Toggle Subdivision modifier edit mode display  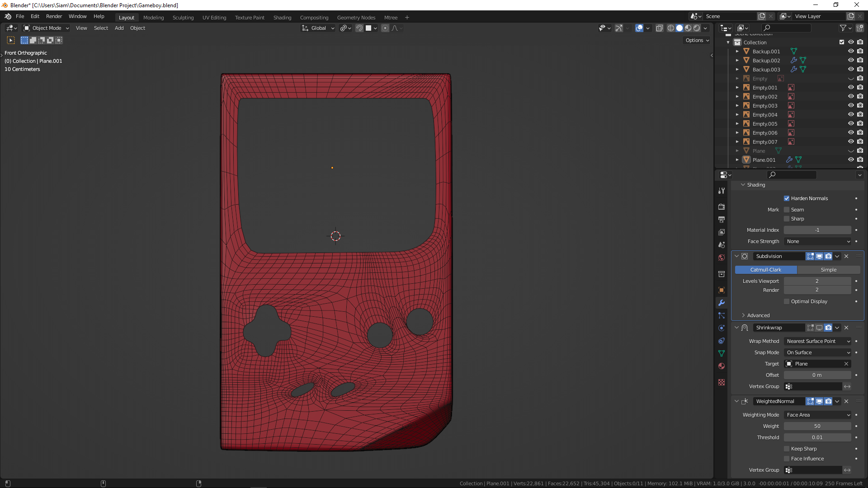(810, 256)
